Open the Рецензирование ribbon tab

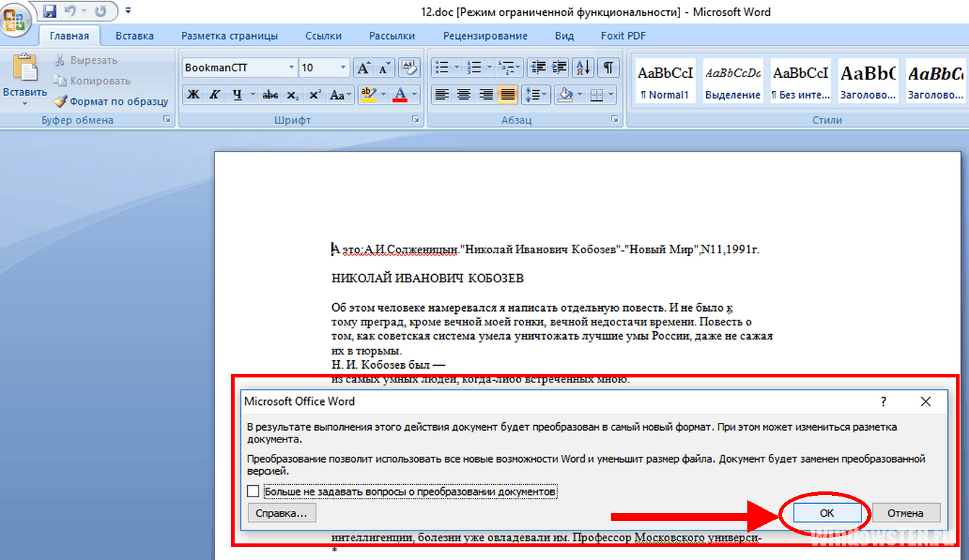[x=485, y=35]
